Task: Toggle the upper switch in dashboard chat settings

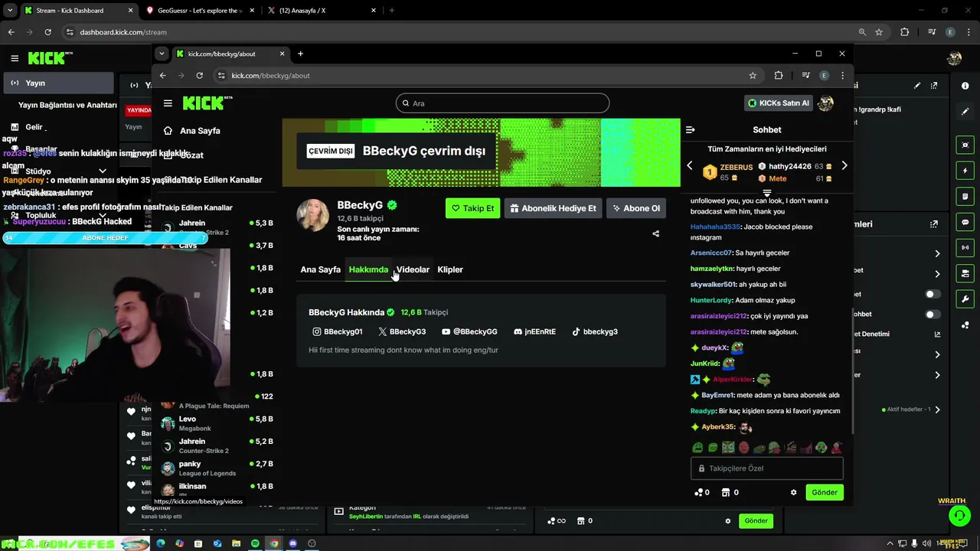Action: click(933, 294)
